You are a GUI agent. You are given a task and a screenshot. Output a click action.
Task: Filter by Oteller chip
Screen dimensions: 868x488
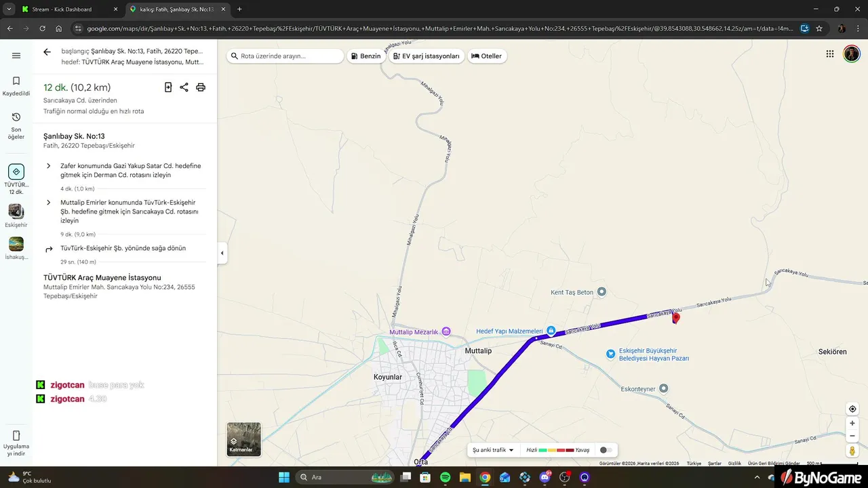(x=486, y=56)
